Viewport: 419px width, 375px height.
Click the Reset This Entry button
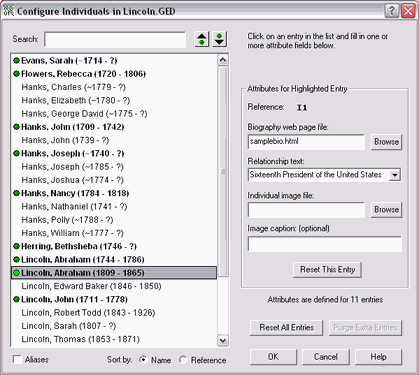click(x=327, y=269)
